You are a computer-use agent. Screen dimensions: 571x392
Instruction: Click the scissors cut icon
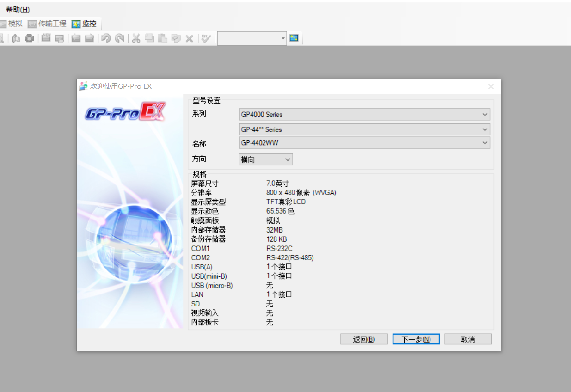point(136,38)
